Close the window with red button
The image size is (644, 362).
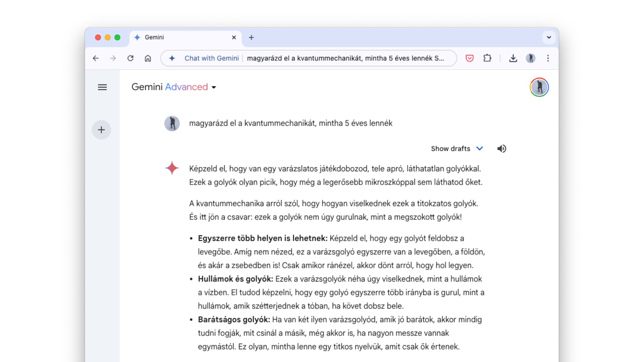click(98, 38)
